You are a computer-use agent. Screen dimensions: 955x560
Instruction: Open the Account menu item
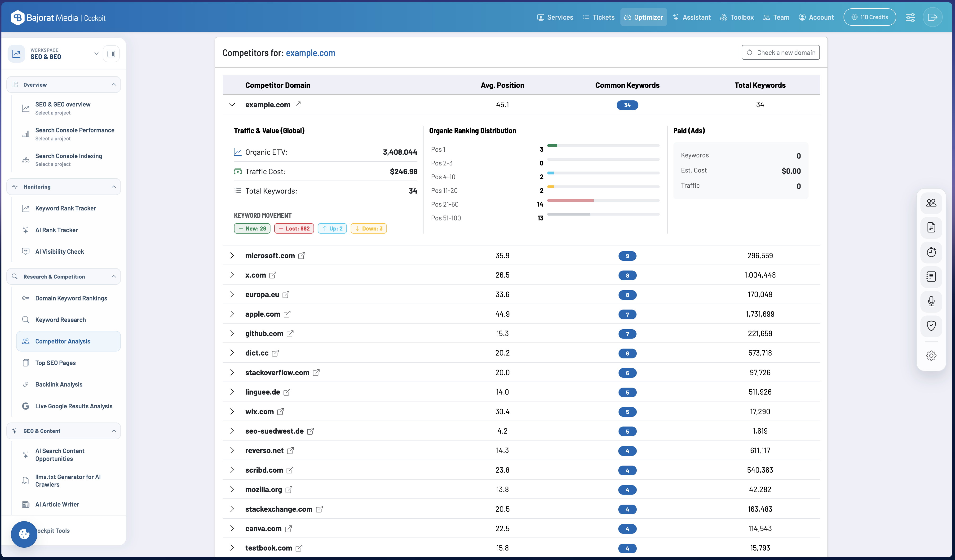click(816, 18)
